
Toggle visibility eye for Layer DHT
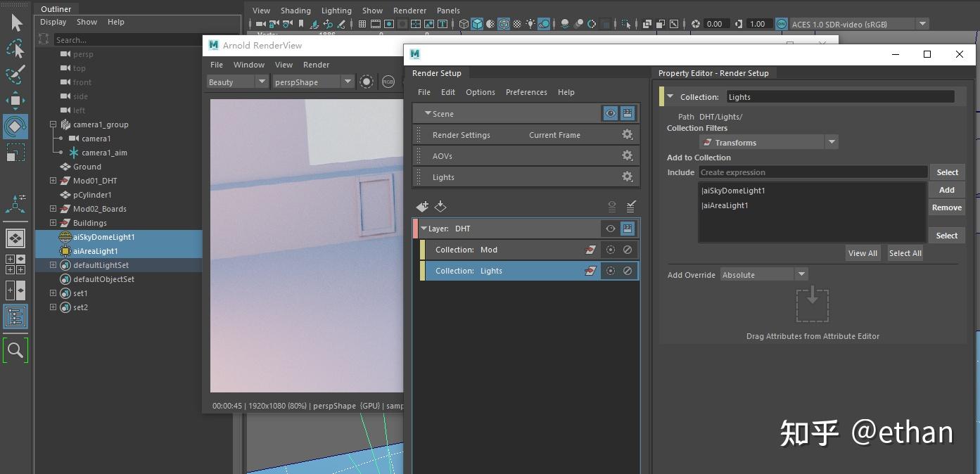pyautogui.click(x=610, y=229)
